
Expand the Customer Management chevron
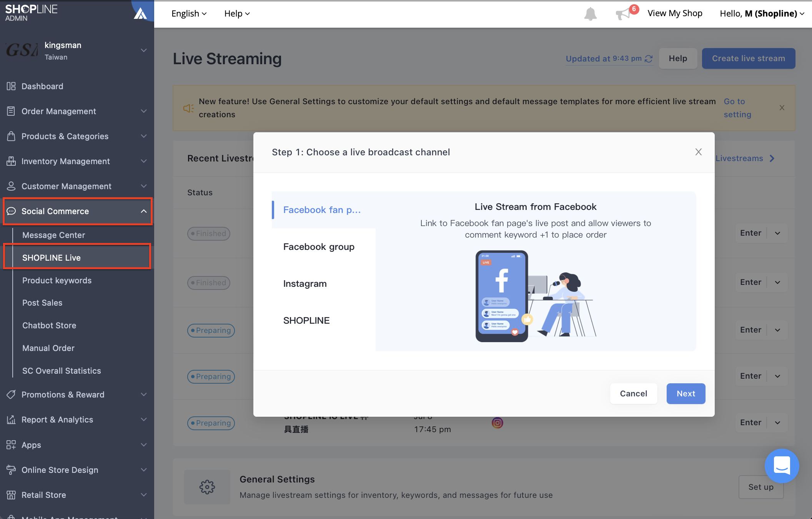[x=144, y=186]
